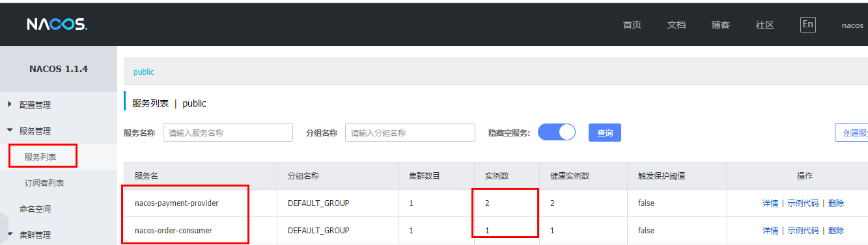
Task: Click instance count 2 for nacos-payment-provider
Action: tap(487, 203)
